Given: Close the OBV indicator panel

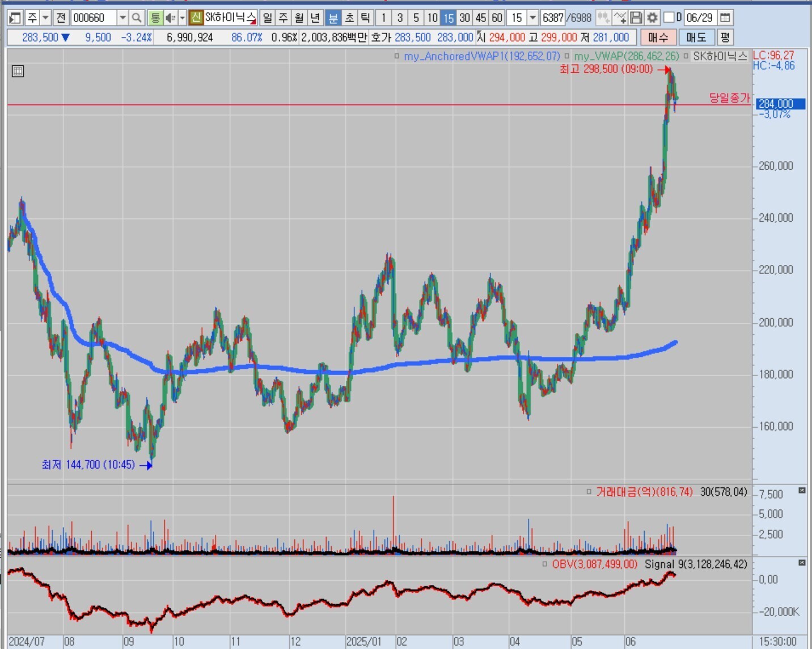Looking at the screenshot, I should point(802,563).
